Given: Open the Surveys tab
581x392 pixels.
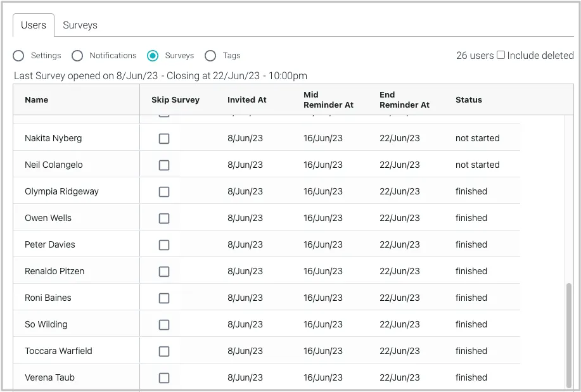Looking at the screenshot, I should (80, 25).
